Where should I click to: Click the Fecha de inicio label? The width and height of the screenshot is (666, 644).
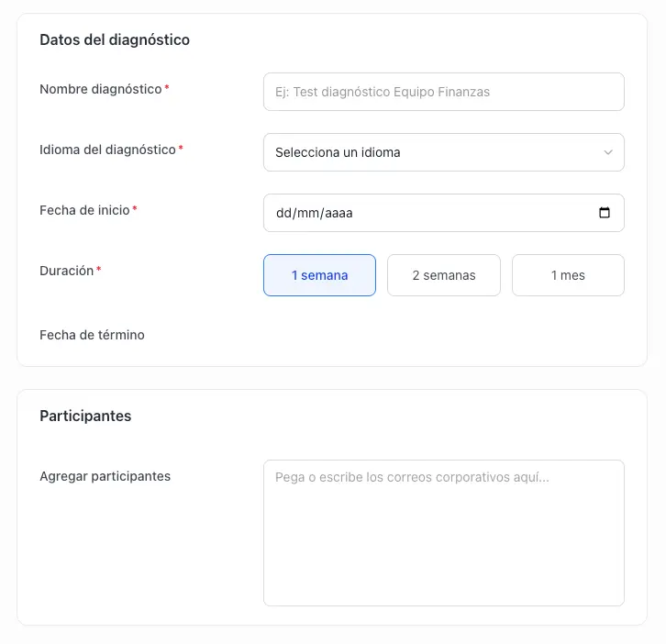point(84,210)
